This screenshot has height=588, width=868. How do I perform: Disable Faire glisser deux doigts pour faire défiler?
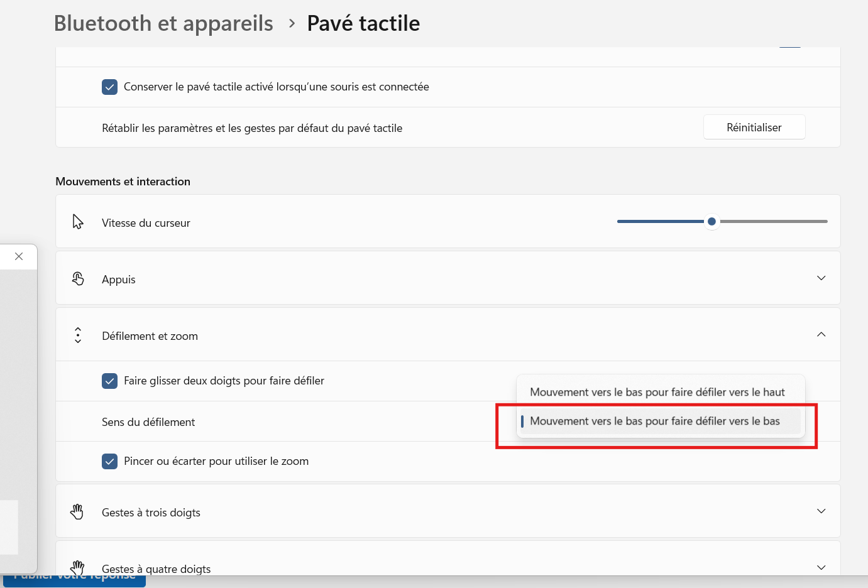[109, 381]
